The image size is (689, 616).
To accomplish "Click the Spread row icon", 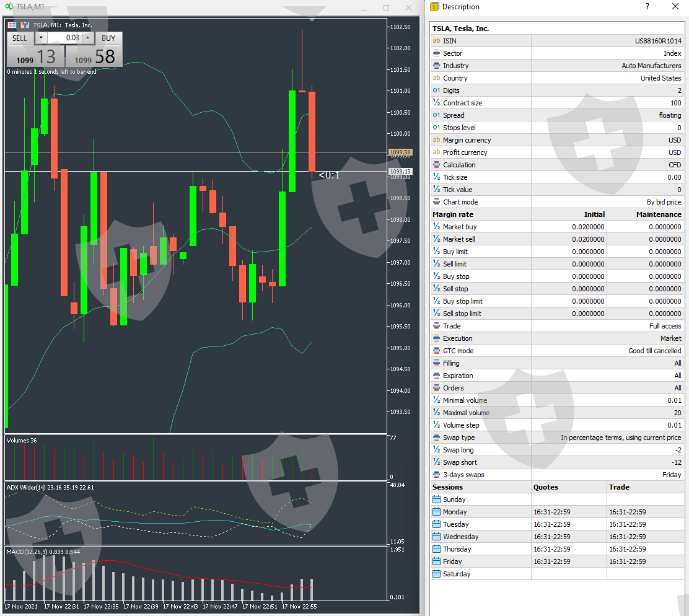I will point(436,115).
